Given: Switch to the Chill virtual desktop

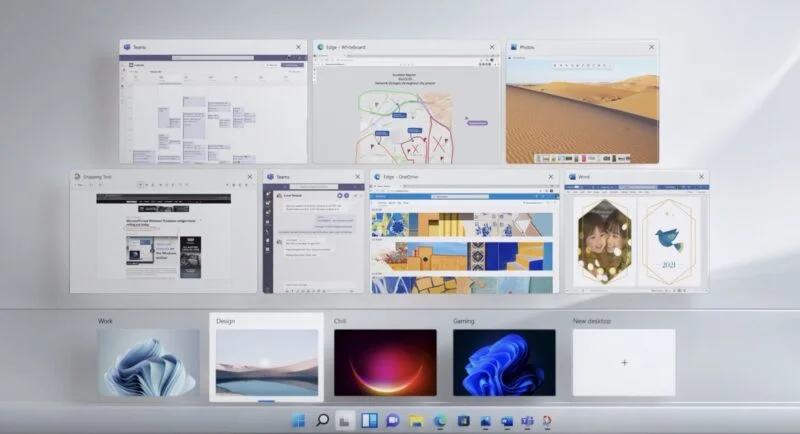Looking at the screenshot, I should tap(385, 363).
